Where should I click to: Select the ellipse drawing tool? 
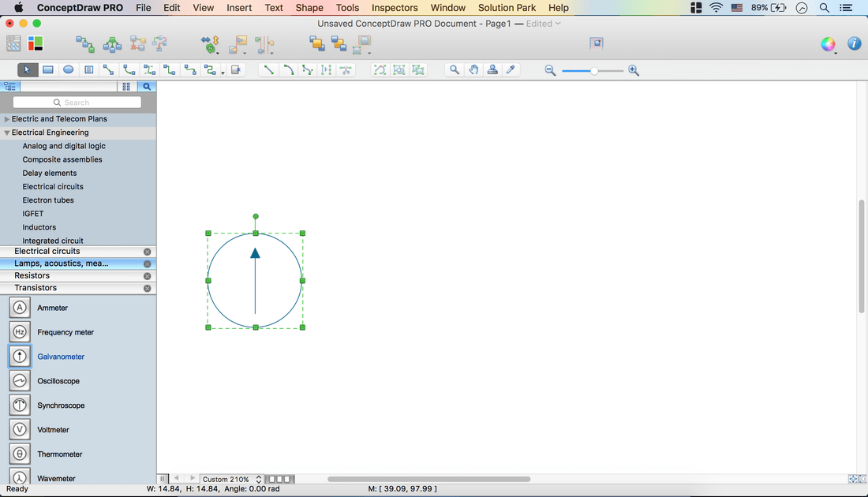(69, 69)
